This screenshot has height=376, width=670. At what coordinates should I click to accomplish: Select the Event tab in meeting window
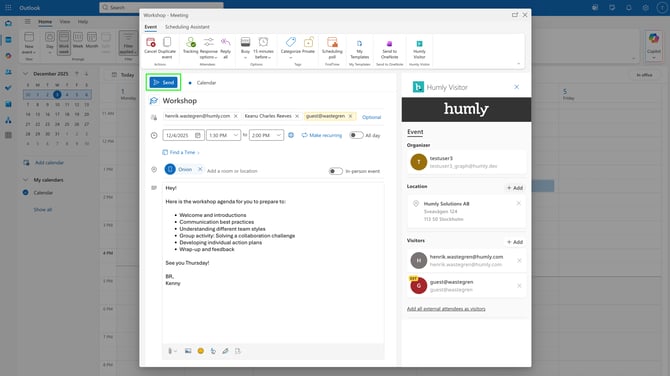pos(150,27)
